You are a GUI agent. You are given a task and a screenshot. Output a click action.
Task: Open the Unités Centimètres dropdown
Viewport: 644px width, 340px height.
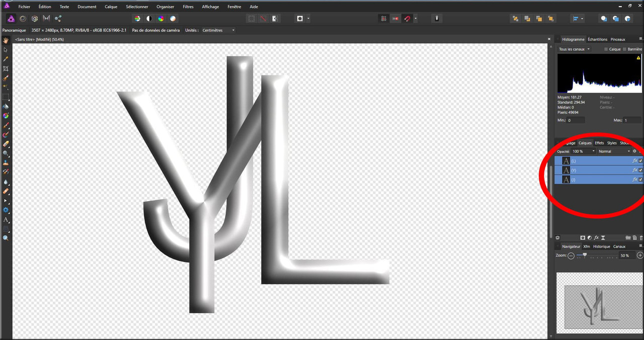click(x=218, y=30)
